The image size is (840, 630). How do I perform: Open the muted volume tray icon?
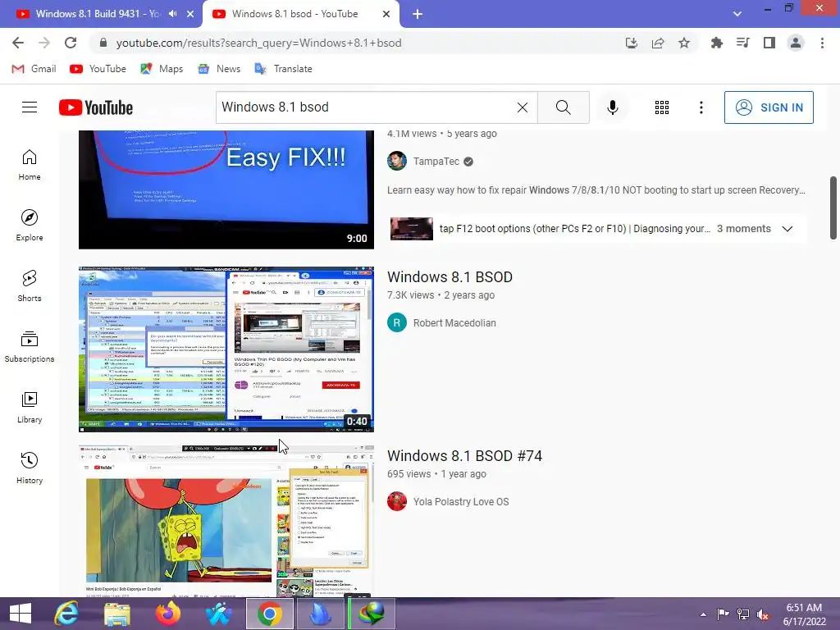point(762,614)
